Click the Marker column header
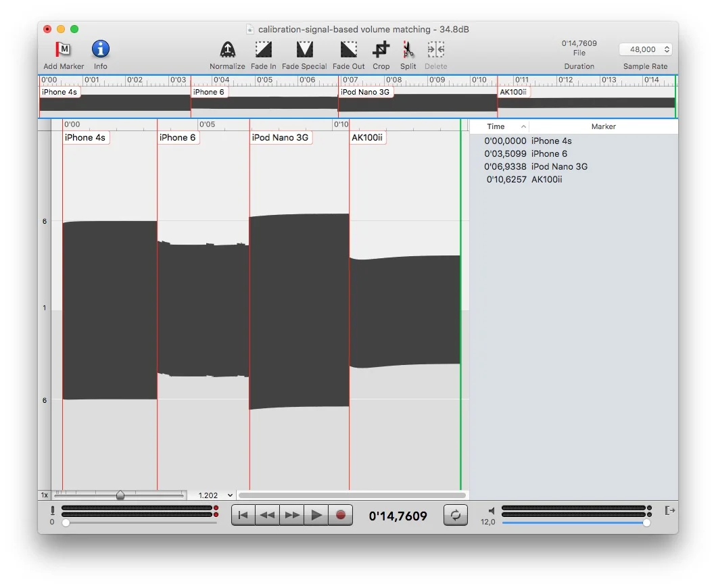 (x=603, y=126)
